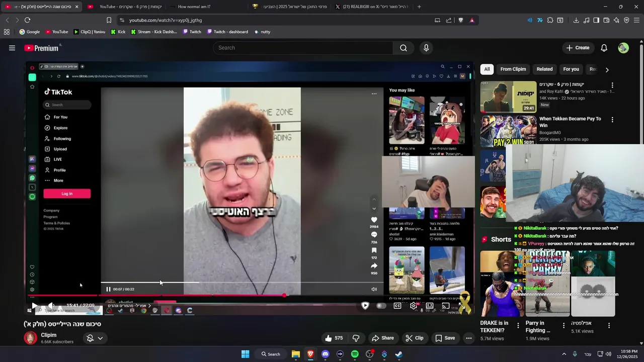Viewport: 644px width, 362px height.
Task: Open the Clipim channel name link
Action: (49, 335)
